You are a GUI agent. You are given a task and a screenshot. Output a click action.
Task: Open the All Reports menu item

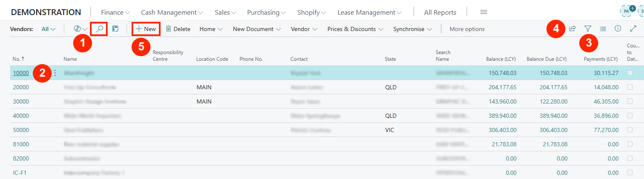click(440, 13)
